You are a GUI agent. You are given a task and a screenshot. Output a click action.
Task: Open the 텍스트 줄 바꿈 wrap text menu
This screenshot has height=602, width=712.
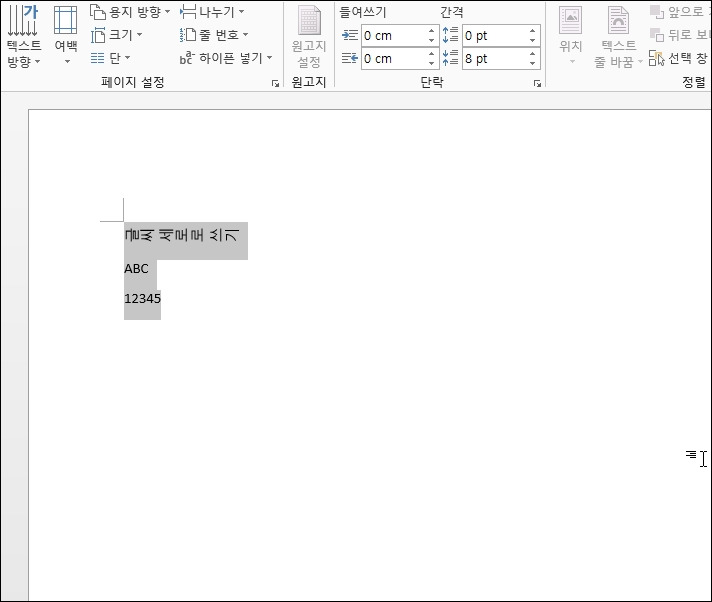point(618,36)
